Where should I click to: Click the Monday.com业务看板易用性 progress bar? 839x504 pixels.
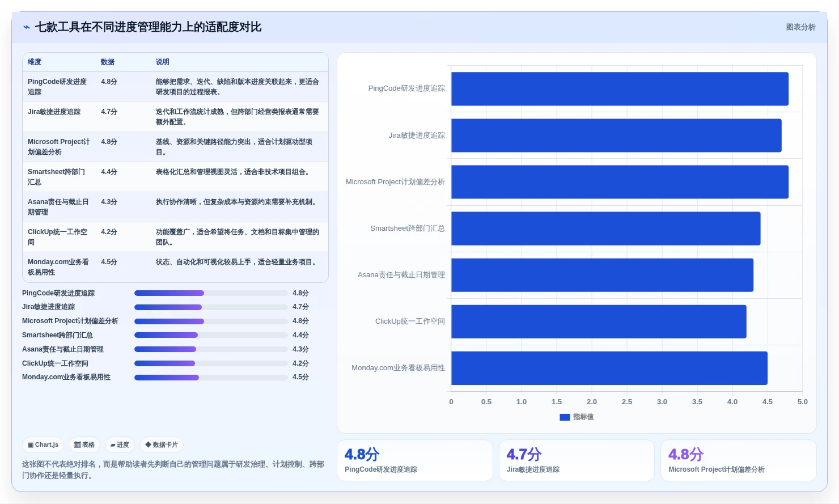pyautogui.click(x=211, y=378)
